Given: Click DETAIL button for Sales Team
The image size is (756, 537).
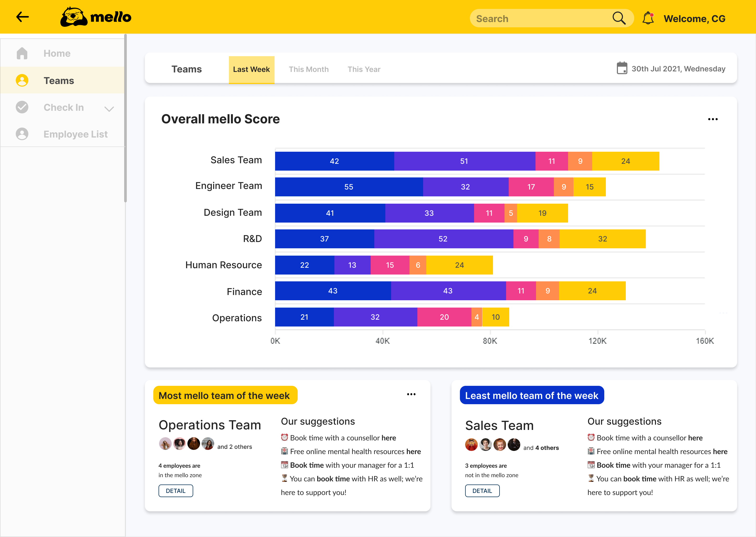Looking at the screenshot, I should (482, 491).
